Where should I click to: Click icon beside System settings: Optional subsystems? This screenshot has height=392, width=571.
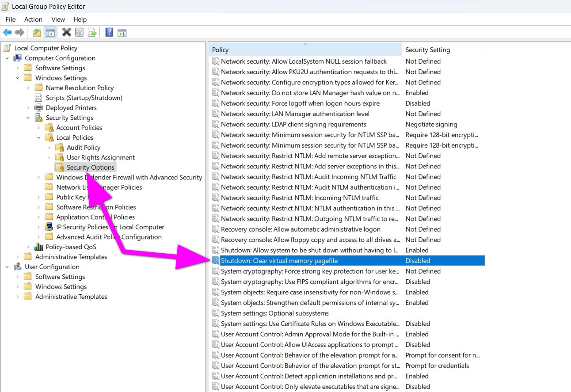point(216,313)
